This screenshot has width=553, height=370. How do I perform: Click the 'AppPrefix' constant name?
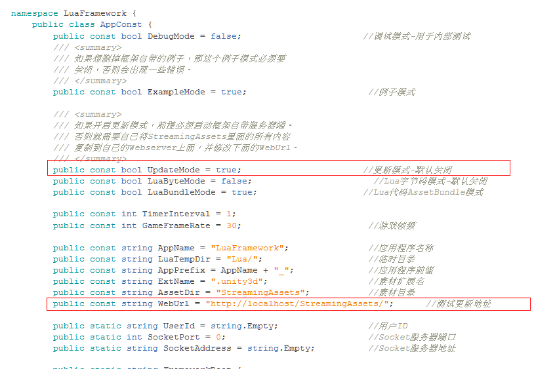click(181, 270)
